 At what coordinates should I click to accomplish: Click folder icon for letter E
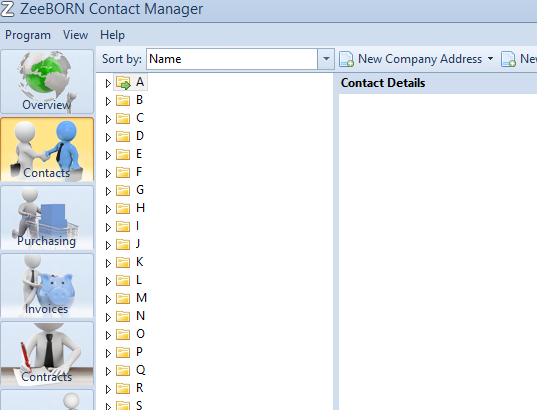[123, 154]
